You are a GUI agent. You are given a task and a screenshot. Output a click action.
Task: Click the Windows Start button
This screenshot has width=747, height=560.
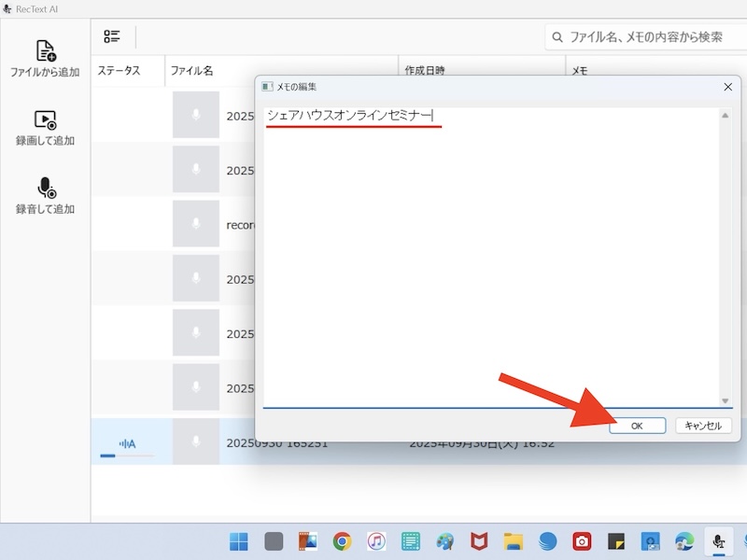pyautogui.click(x=239, y=541)
